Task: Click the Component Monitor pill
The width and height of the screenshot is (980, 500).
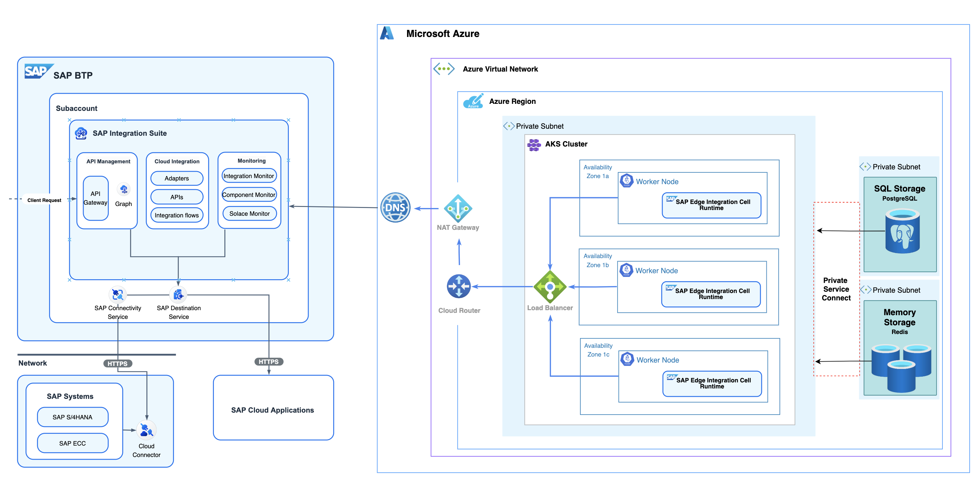Action: (249, 195)
